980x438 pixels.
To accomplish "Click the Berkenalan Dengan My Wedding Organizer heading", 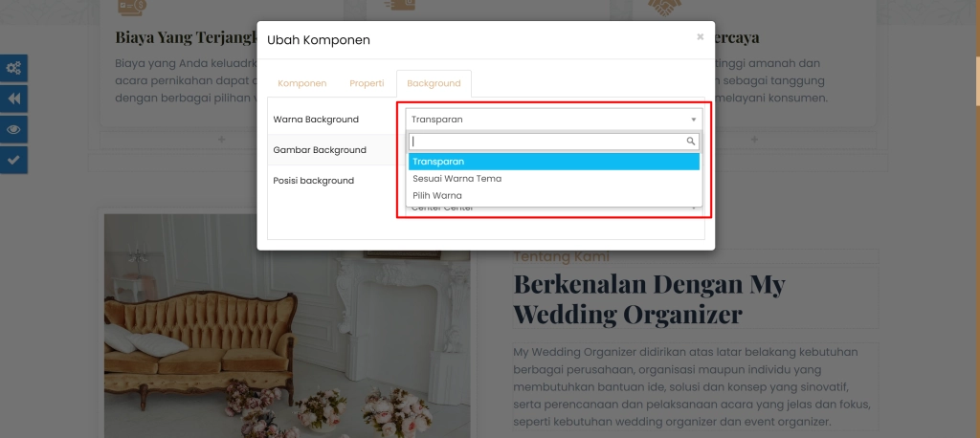I will (x=650, y=298).
